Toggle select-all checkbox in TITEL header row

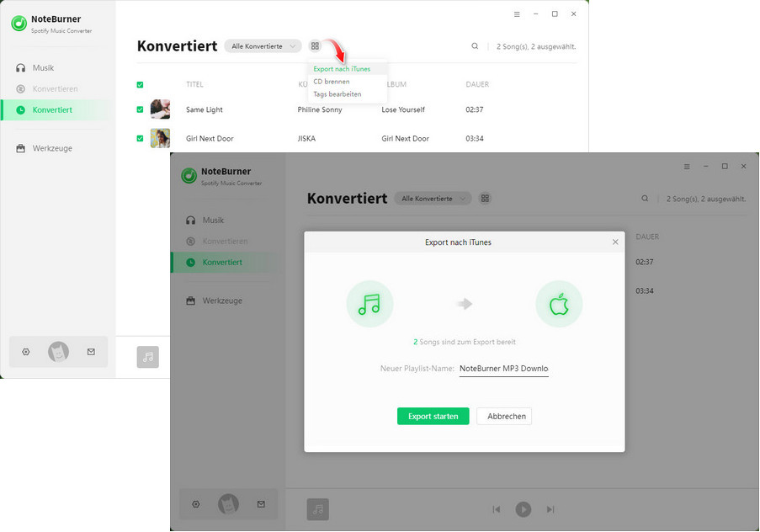click(x=140, y=85)
